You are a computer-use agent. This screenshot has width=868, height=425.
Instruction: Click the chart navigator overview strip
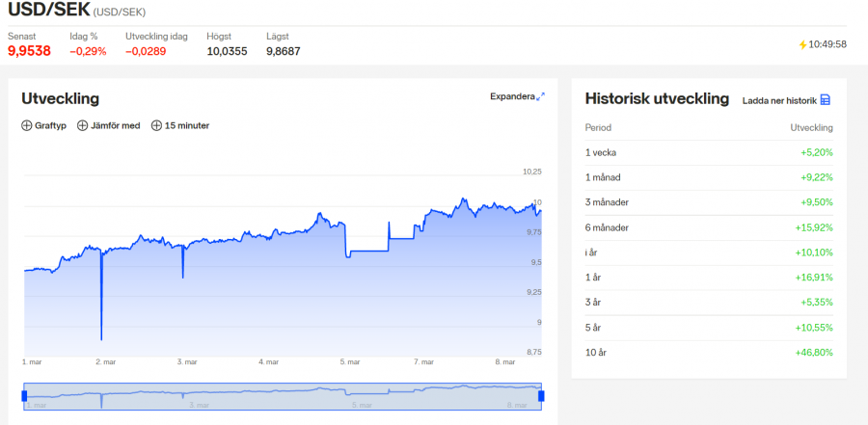click(283, 395)
